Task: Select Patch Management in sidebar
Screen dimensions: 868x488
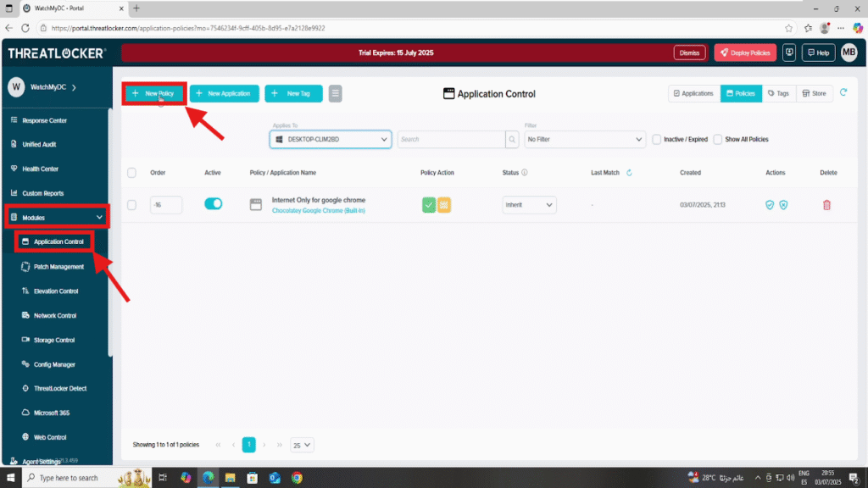Action: [x=58, y=267]
